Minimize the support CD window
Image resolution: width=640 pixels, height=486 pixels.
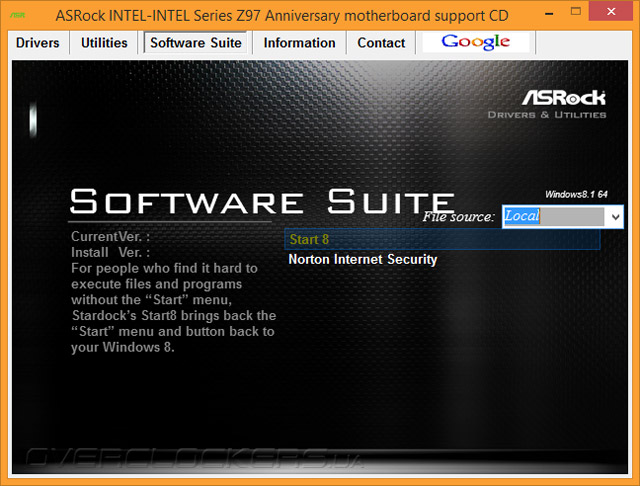click(x=549, y=13)
